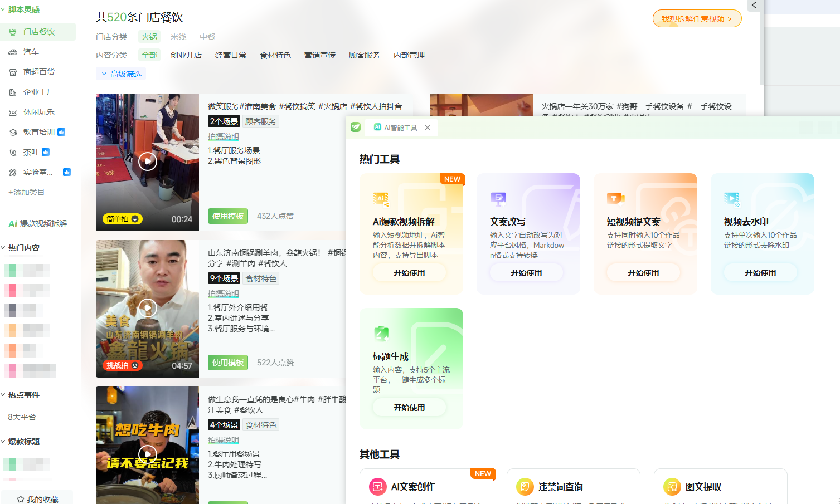840x504 pixels.
Task: Click the 文案改写 tool card icon
Action: click(498, 198)
